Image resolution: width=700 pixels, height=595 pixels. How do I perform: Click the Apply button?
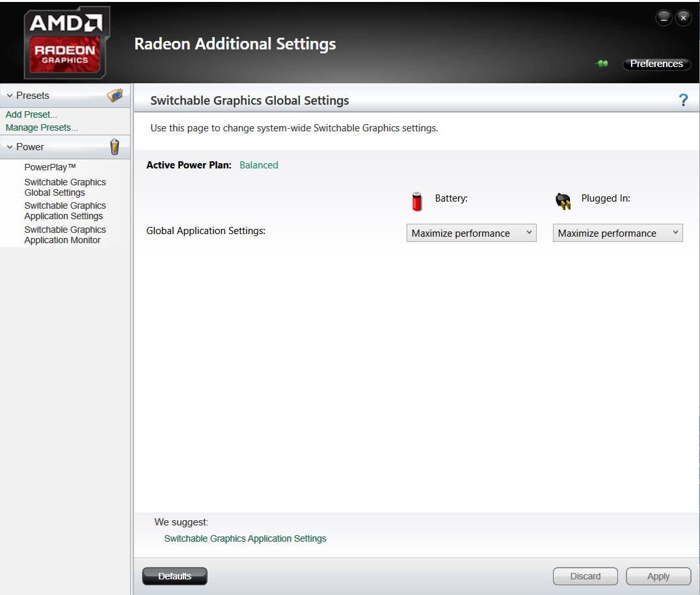(658, 576)
